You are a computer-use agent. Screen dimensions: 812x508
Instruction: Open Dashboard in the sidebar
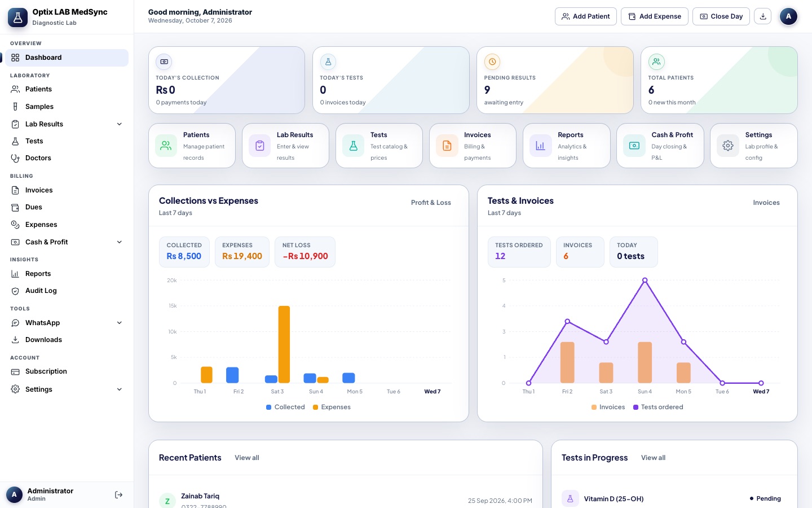pyautogui.click(x=67, y=58)
